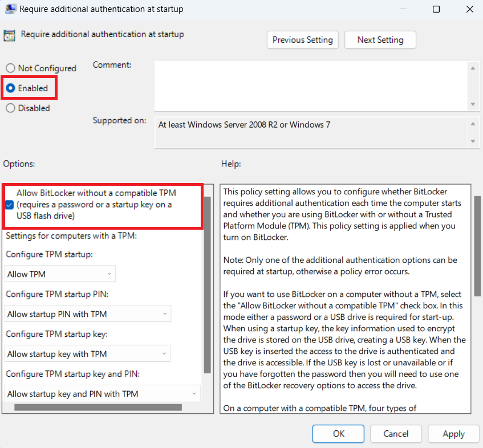
Task: Click the Comment box scroll down arrow
Action: 473,104
